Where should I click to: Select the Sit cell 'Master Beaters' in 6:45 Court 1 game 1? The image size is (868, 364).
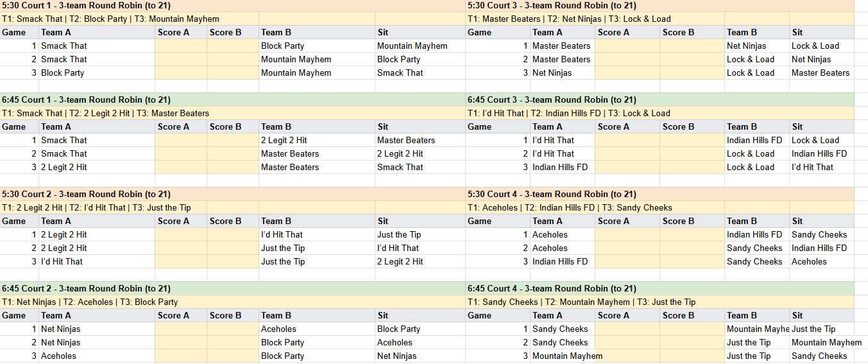420,140
